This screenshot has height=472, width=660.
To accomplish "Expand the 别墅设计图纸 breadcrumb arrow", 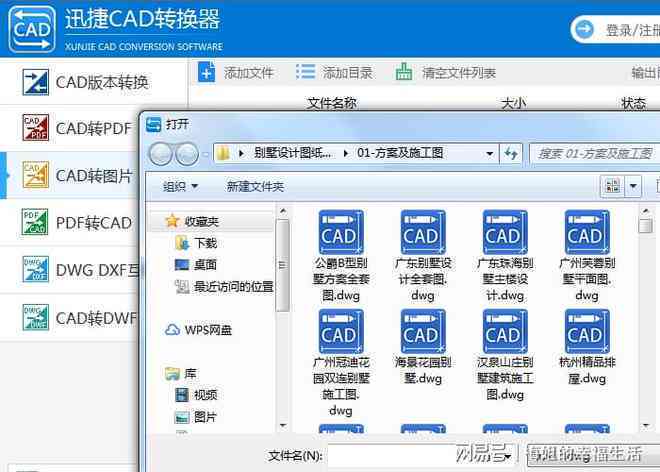I will [x=241, y=153].
